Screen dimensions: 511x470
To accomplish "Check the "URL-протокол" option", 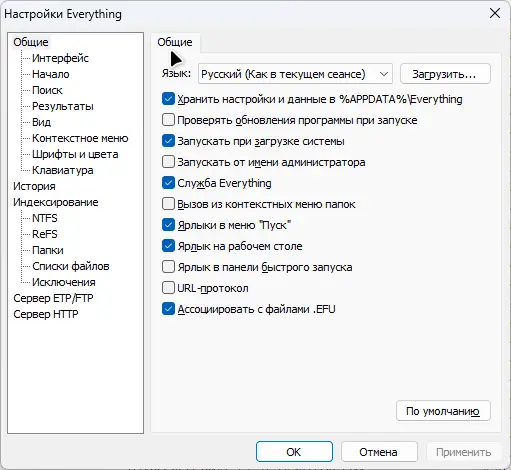I will 168,288.
